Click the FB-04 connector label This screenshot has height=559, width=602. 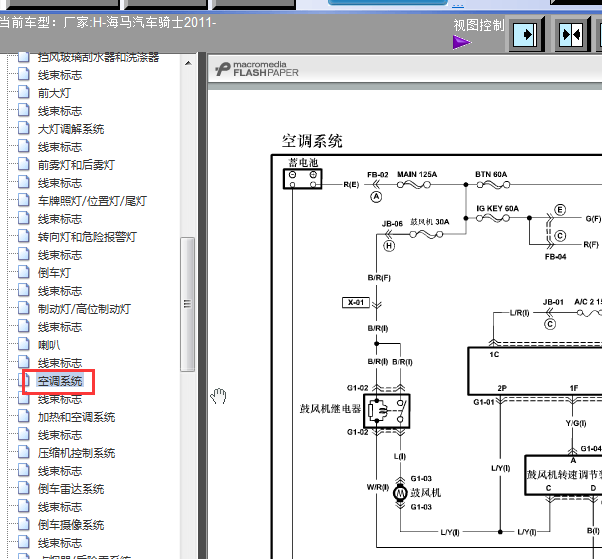(x=556, y=256)
